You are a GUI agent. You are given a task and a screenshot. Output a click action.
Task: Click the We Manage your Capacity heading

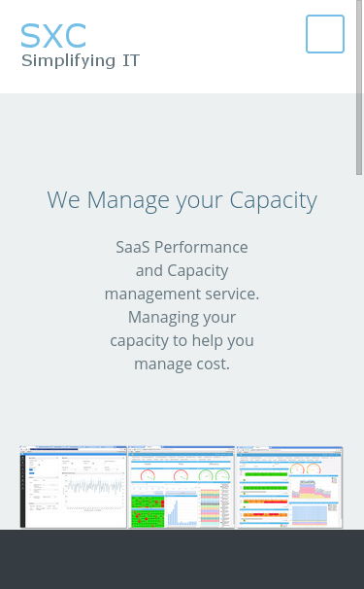pos(182,200)
